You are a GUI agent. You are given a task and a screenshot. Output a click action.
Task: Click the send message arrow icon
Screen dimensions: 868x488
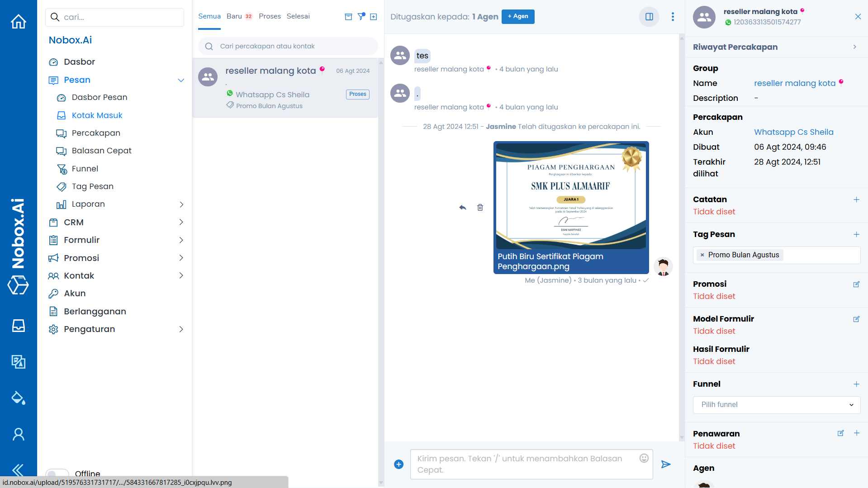[665, 464]
